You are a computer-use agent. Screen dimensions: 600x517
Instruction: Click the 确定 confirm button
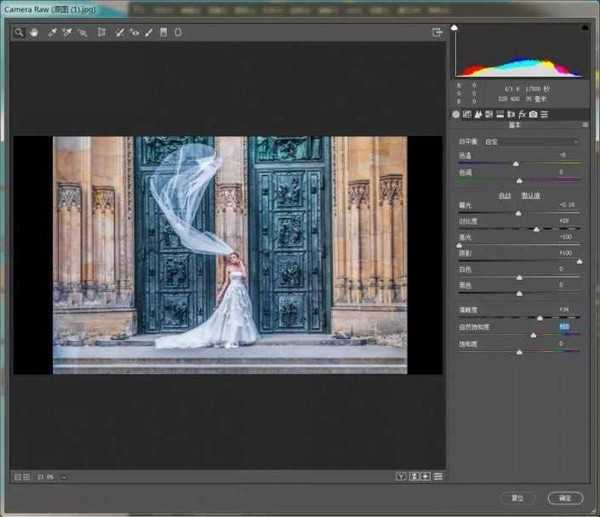(565, 497)
